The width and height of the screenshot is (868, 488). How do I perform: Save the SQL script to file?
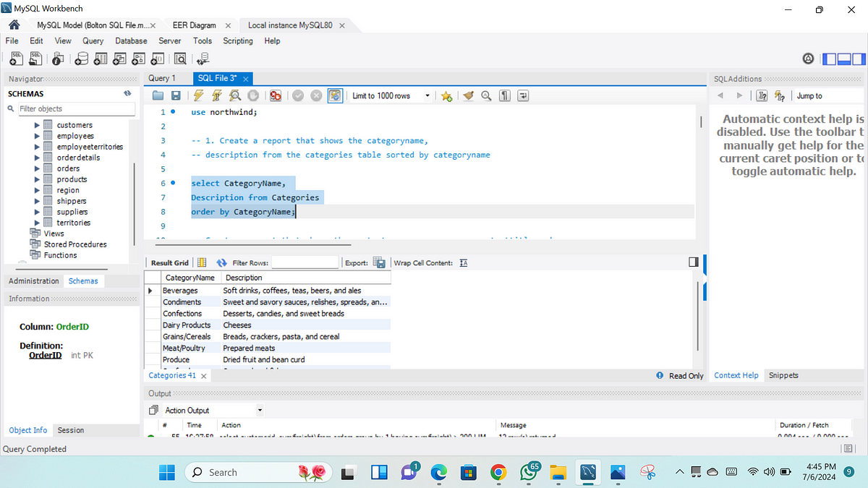175,95
